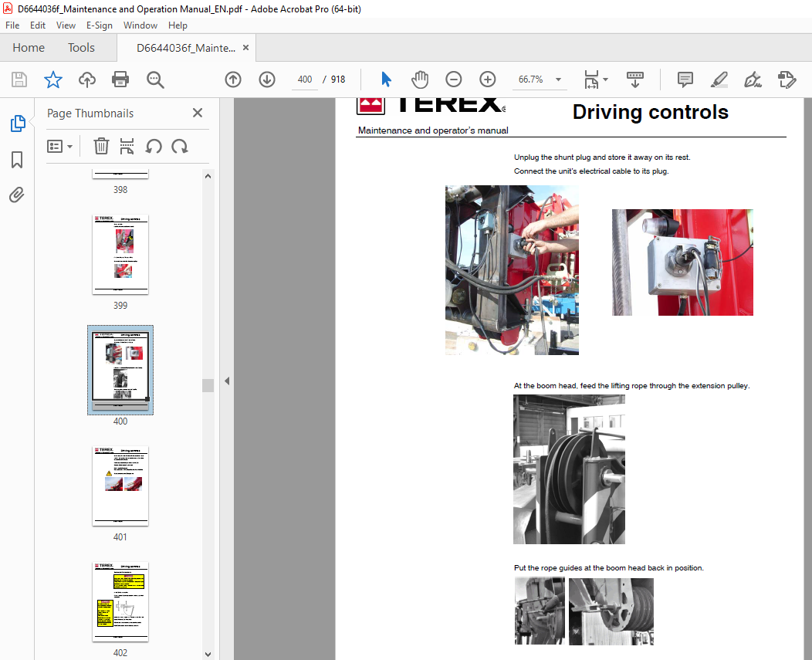812x660 pixels.
Task: Click the 'Driving controls' page heading
Action: (650, 112)
